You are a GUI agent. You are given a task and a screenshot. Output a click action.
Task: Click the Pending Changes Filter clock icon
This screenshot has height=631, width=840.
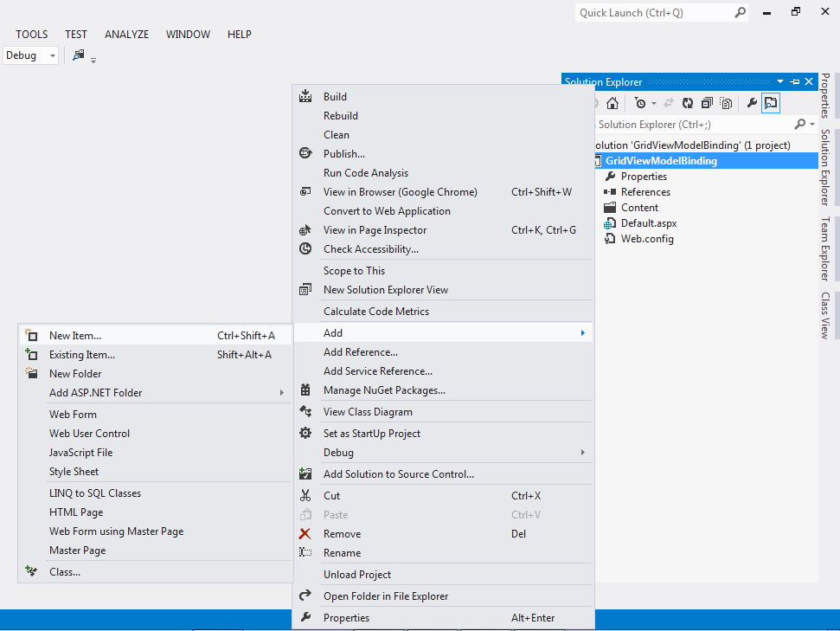(x=640, y=103)
